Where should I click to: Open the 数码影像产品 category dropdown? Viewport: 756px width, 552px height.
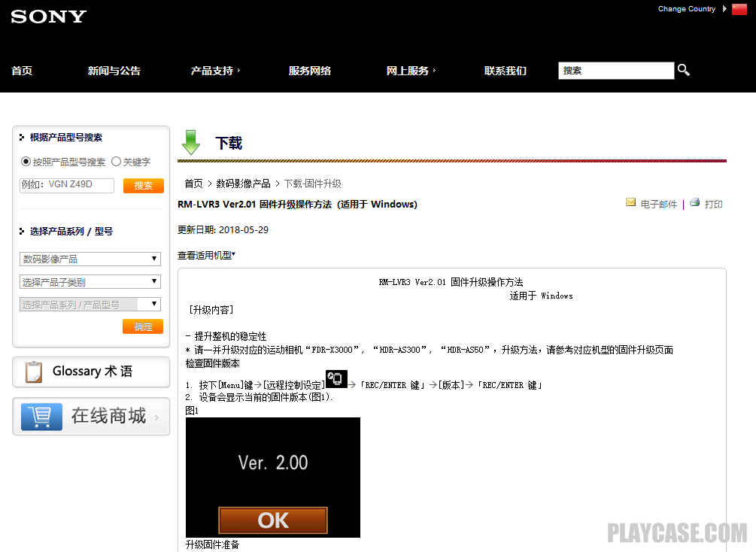(90, 259)
